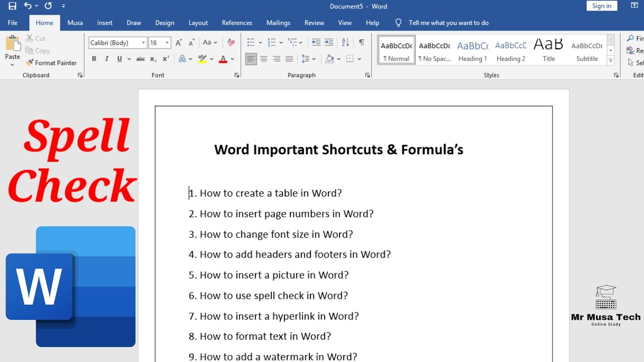Open the Paragraph settings dialog launcher
Image resolution: width=644 pixels, height=362 pixels.
coord(367,75)
